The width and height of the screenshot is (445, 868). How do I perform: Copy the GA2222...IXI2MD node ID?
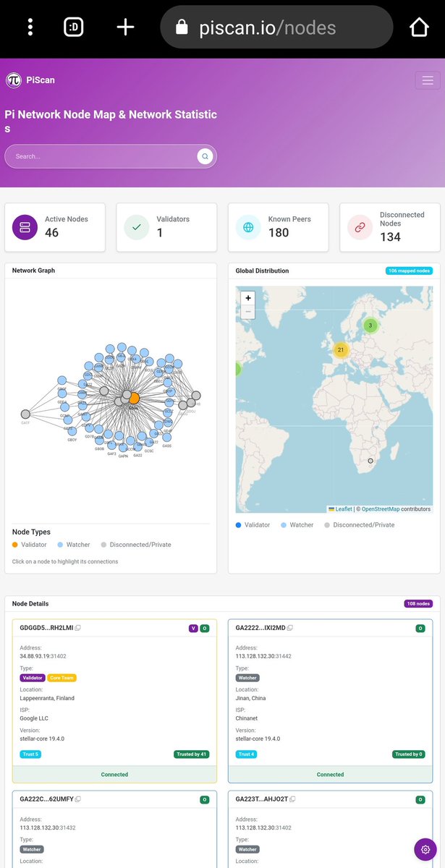point(289,628)
